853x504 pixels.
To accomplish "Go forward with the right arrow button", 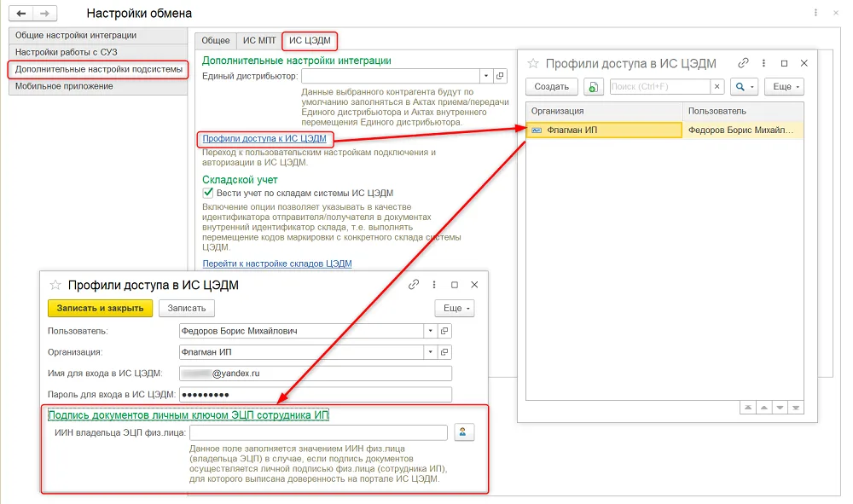I will 44,13.
